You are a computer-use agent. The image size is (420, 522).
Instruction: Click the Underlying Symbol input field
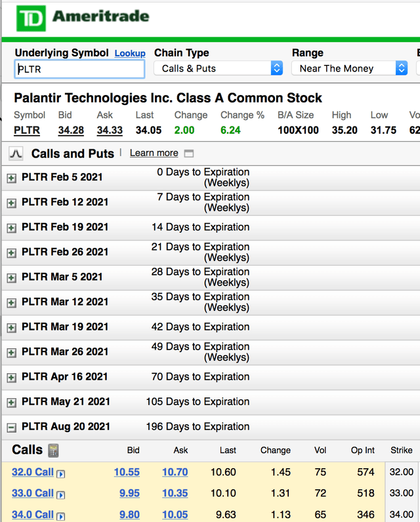click(79, 70)
